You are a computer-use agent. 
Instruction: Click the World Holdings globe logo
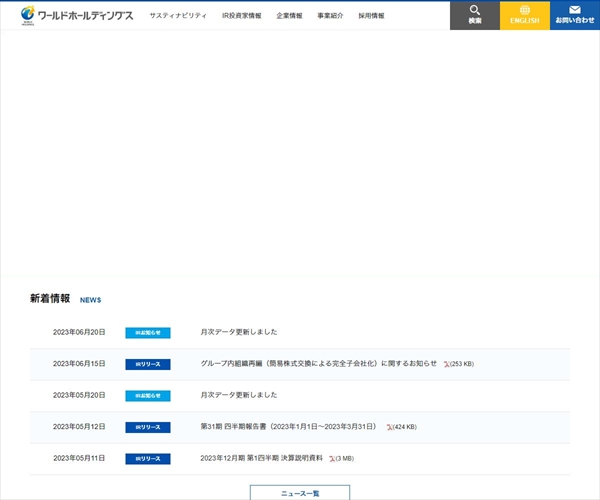click(28, 14)
